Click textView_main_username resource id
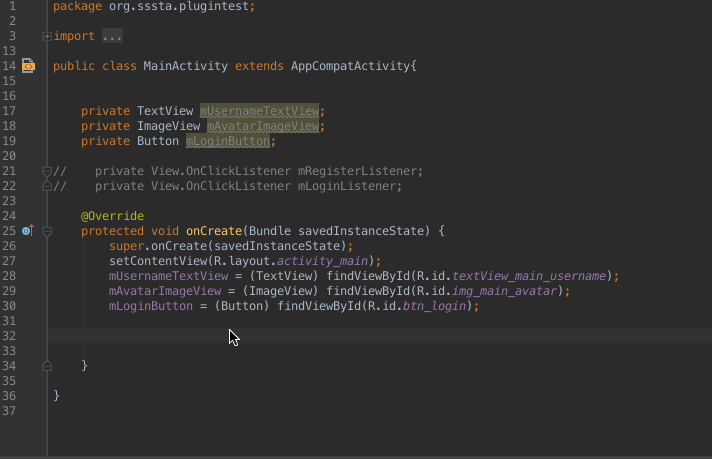Viewport: 712px width, 459px height. tap(529, 276)
